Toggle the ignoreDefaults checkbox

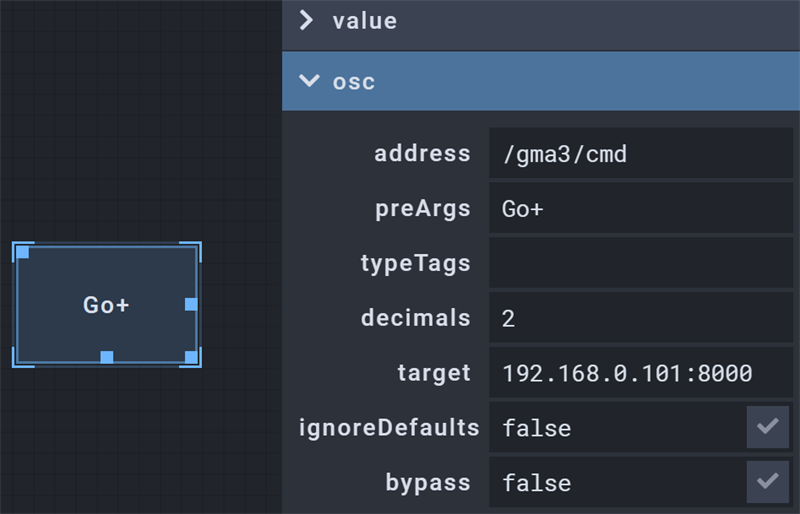pyautogui.click(x=767, y=428)
